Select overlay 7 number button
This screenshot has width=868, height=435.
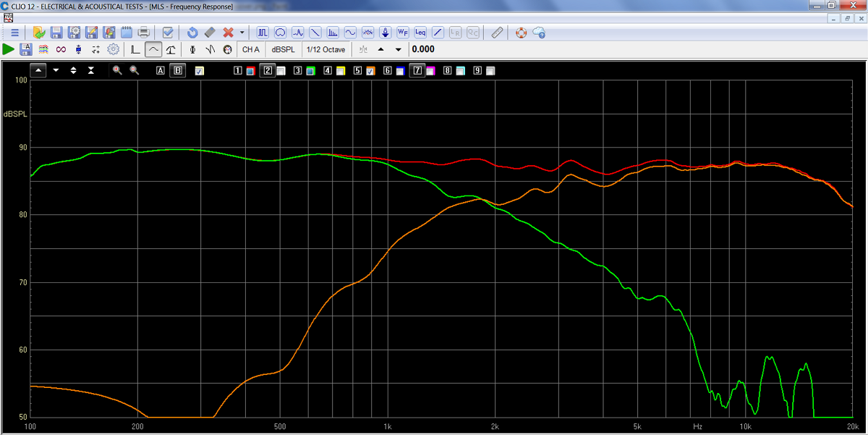417,71
